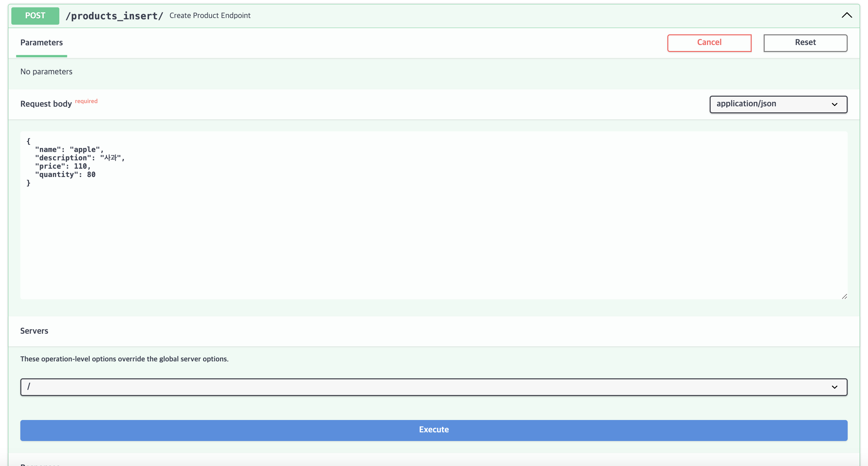Collapse the products_insert operation with the chevron
The width and height of the screenshot is (868, 466).
pos(846,15)
